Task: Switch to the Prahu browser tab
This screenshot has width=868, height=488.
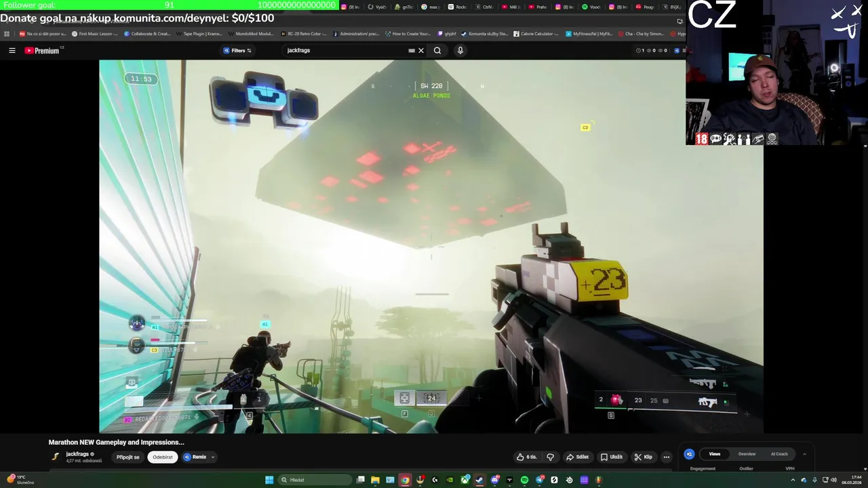Action: (538, 7)
